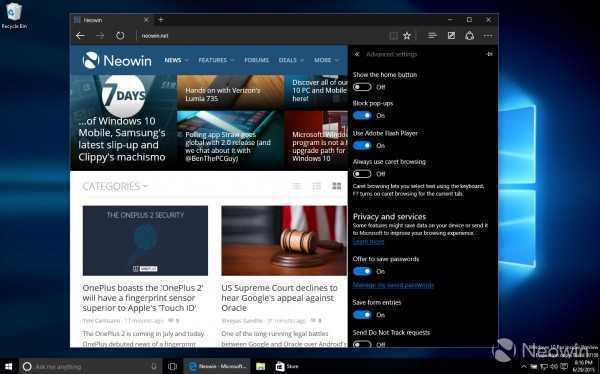Toggle the Save form entries switch
600x374 pixels.
pos(362,315)
